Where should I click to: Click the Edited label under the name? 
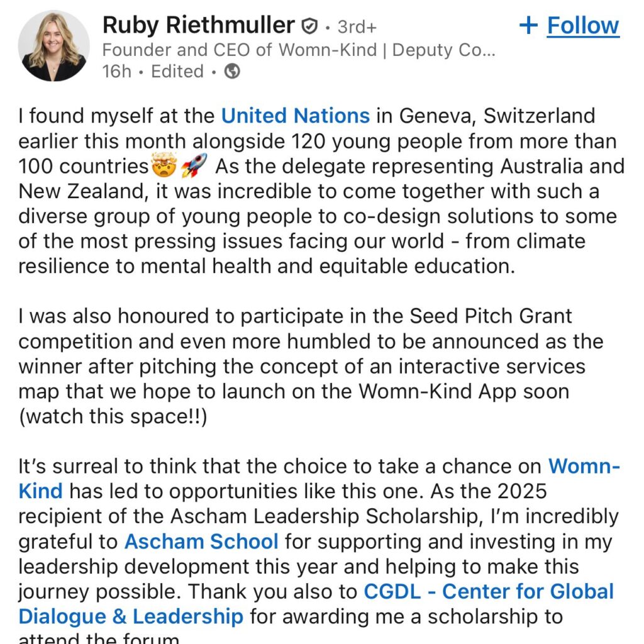178,72
